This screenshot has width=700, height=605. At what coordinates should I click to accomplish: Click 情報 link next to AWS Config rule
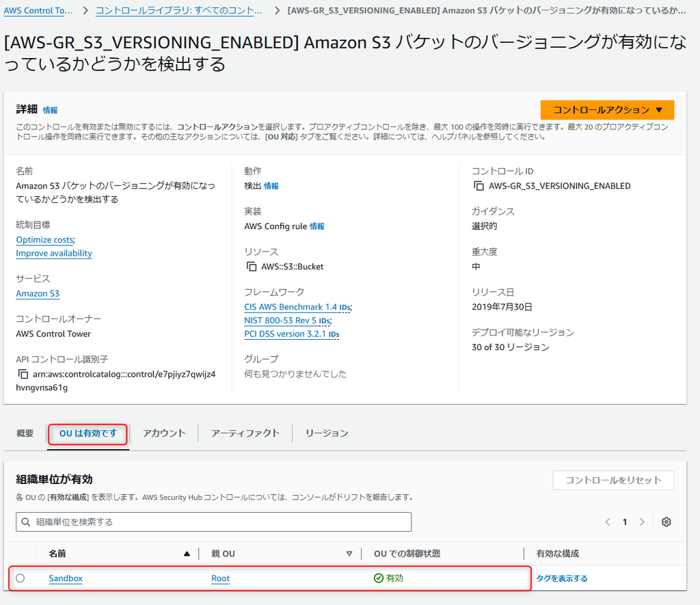tap(317, 226)
